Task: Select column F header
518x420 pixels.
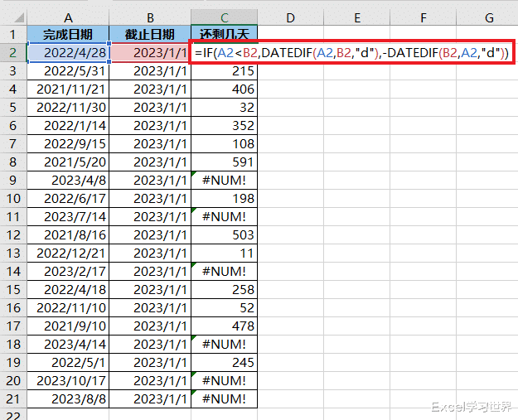Action: pos(424,17)
